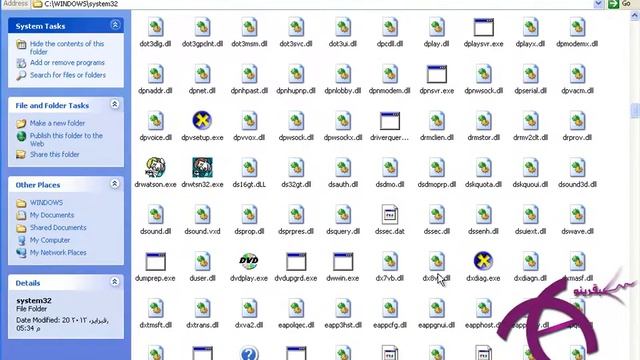Select the dpvsetup.exe file icon
640x360 pixels.
click(x=202, y=121)
